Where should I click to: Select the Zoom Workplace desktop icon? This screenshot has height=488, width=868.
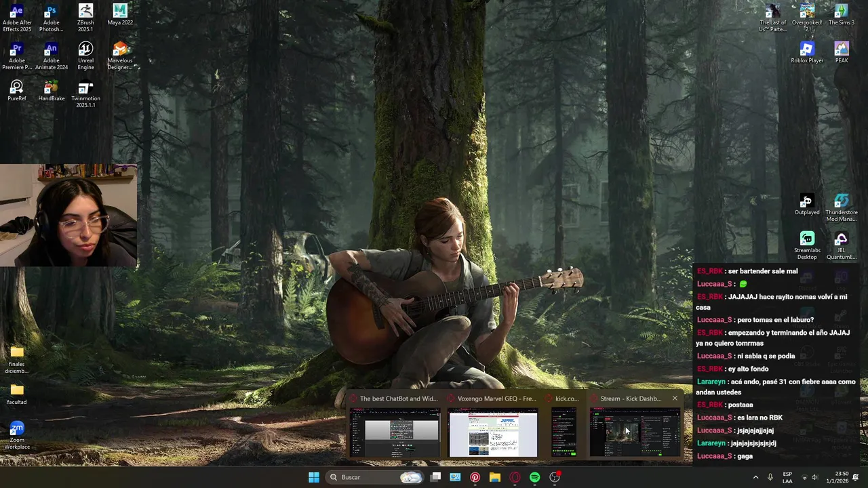click(17, 436)
